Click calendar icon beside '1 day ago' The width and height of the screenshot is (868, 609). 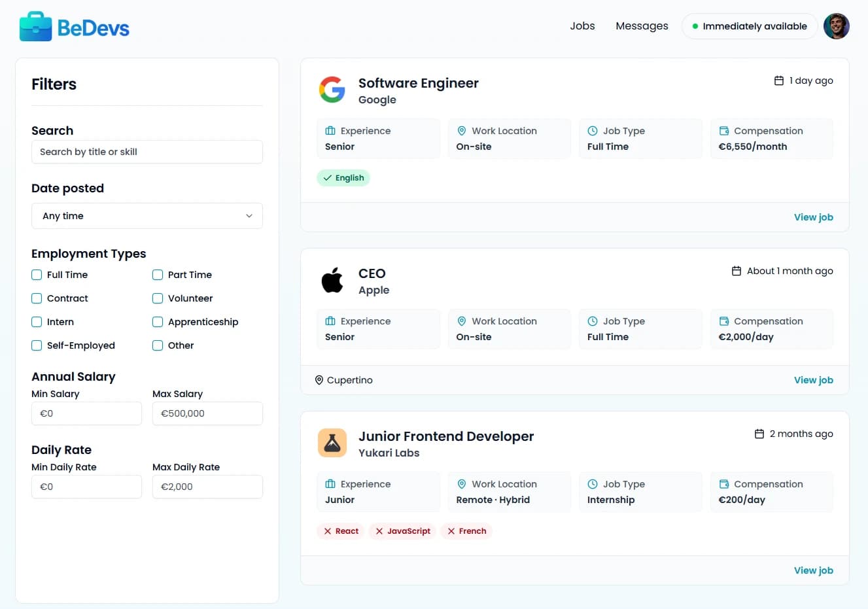click(x=778, y=80)
